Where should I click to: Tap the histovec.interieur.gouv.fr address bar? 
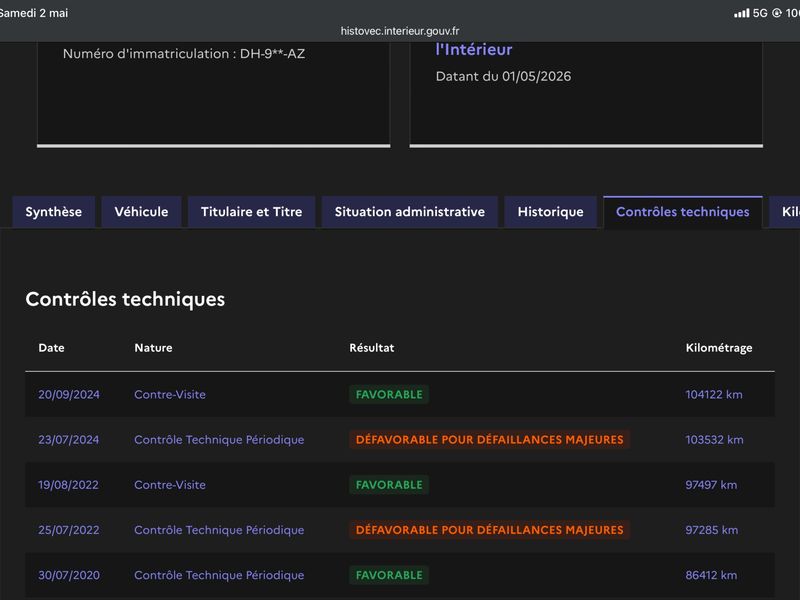[x=400, y=31]
